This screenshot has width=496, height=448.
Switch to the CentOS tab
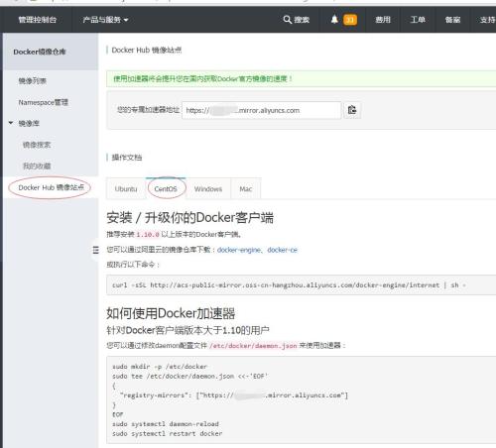(x=166, y=189)
